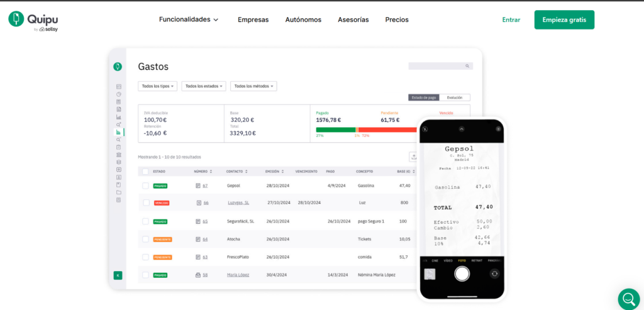Open the María López contact link
644x310 pixels.
point(238,275)
